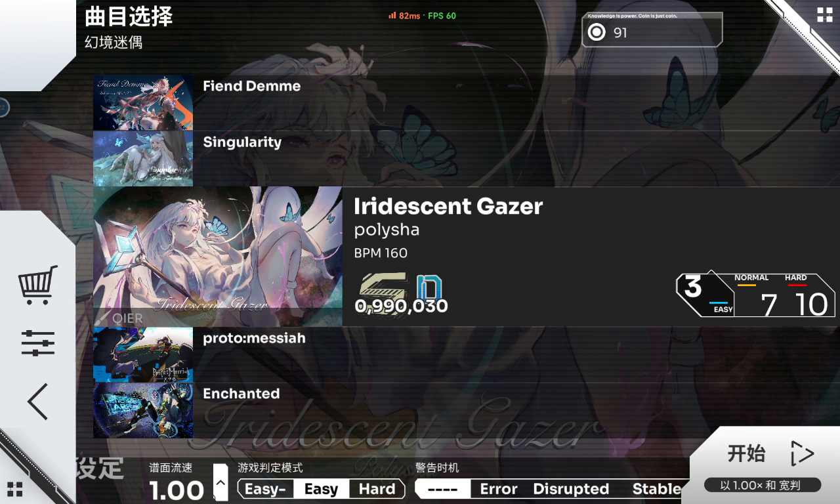Viewport: 840px width, 504px height.
Task: Click the small round icon at left edge
Action: [3, 107]
